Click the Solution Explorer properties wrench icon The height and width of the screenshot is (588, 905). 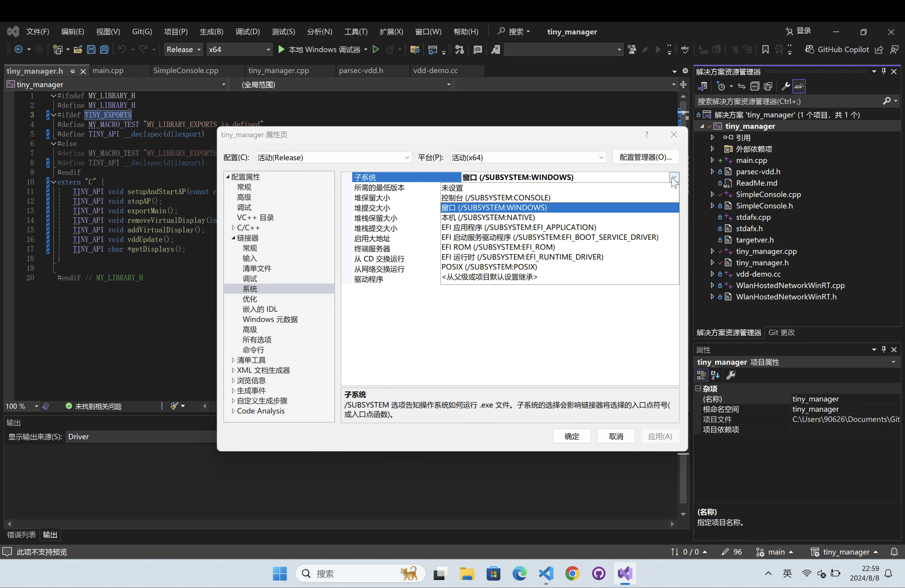pos(786,86)
